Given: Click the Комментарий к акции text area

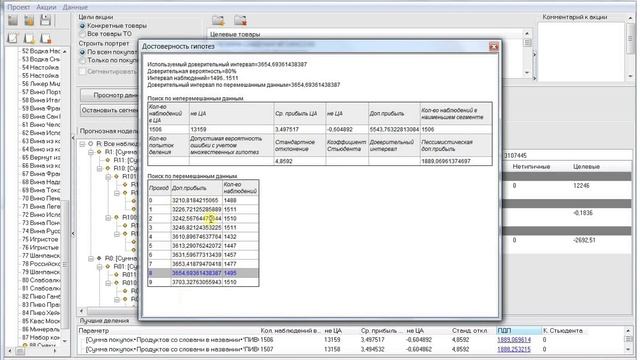Looking at the screenshot, I should (x=581, y=51).
